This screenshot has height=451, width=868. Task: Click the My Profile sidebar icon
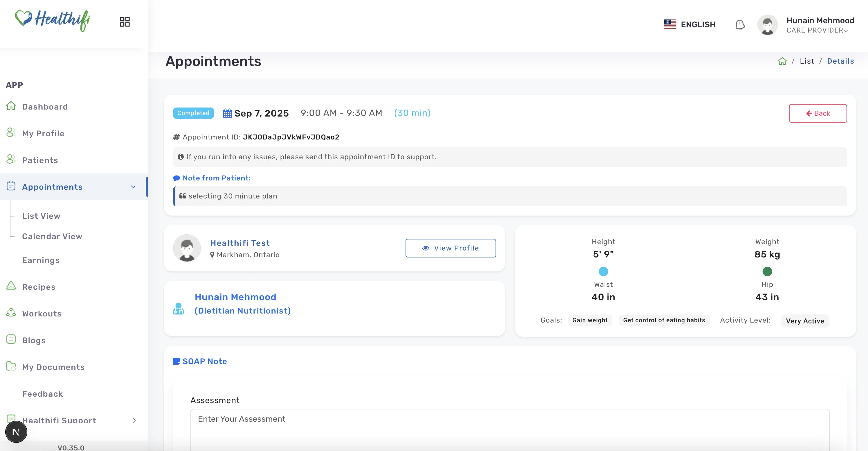click(11, 133)
